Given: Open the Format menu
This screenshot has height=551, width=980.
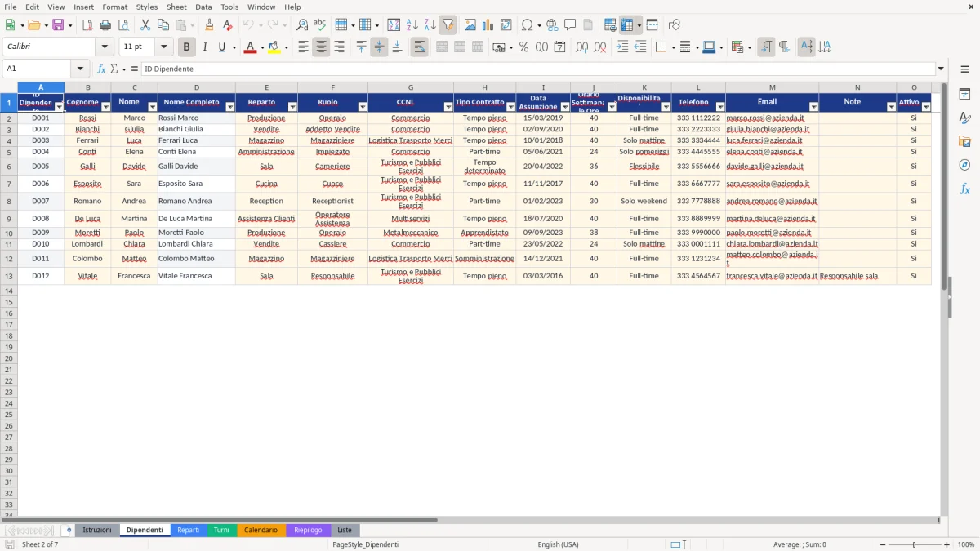Looking at the screenshot, I should coord(114,7).
